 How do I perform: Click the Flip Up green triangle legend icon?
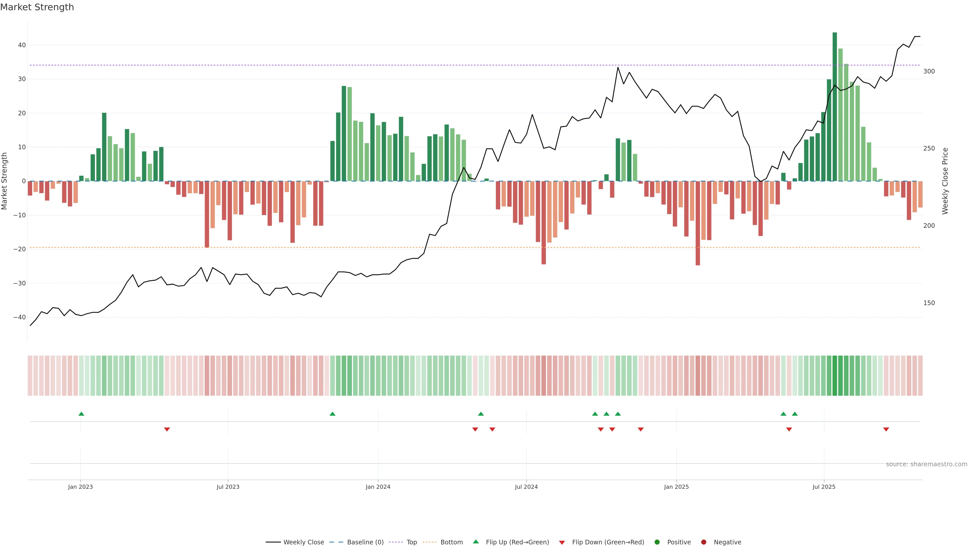475,542
